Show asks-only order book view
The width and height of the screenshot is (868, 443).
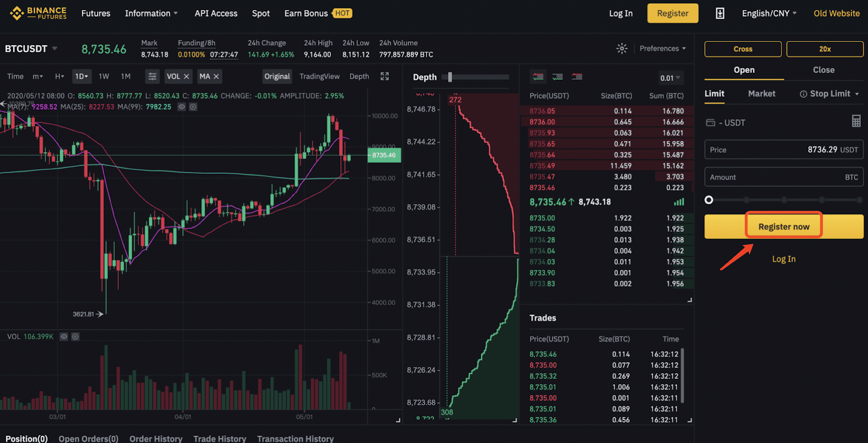[577, 77]
